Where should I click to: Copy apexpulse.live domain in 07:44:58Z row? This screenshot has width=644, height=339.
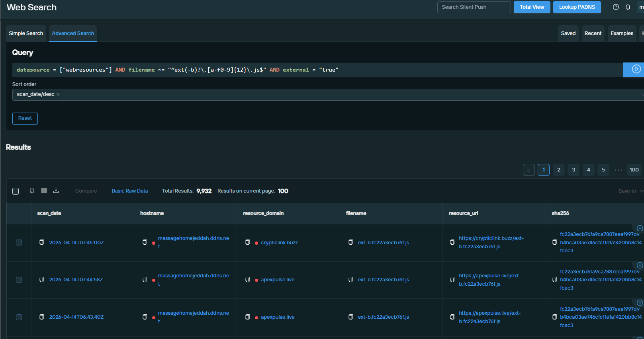point(247,280)
